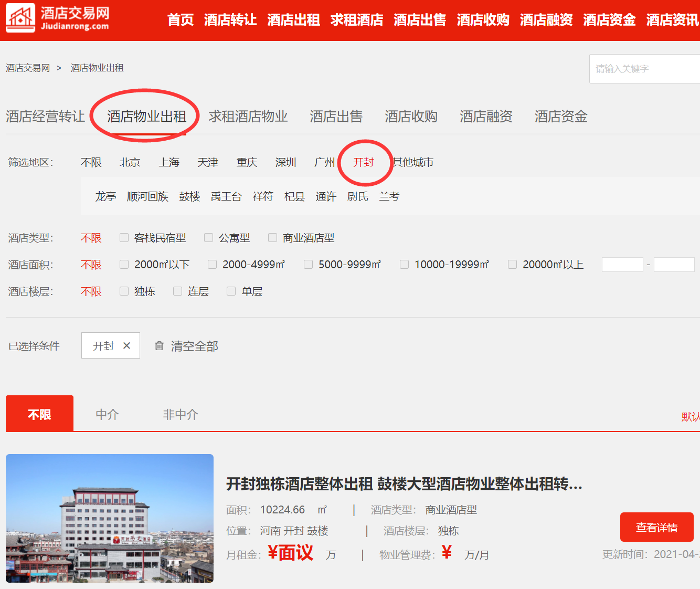This screenshot has width=700, height=589.
Task: Open 酒店转让 in the top navigation
Action: pos(230,20)
